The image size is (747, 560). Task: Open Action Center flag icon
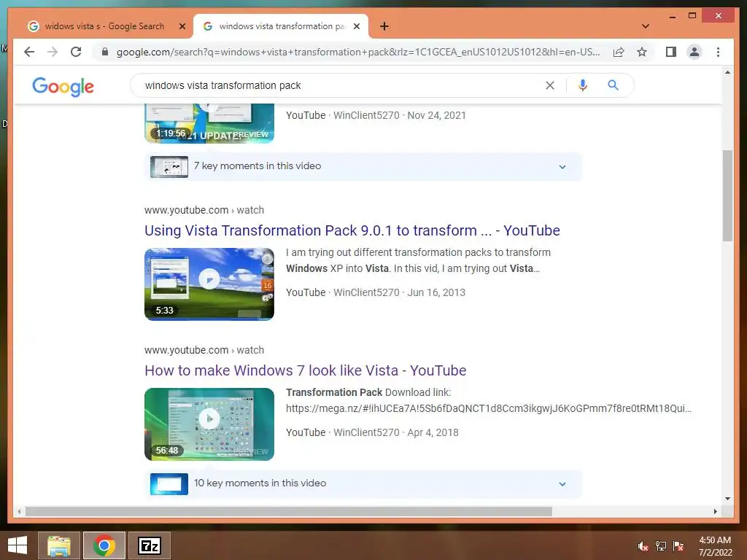tap(678, 546)
